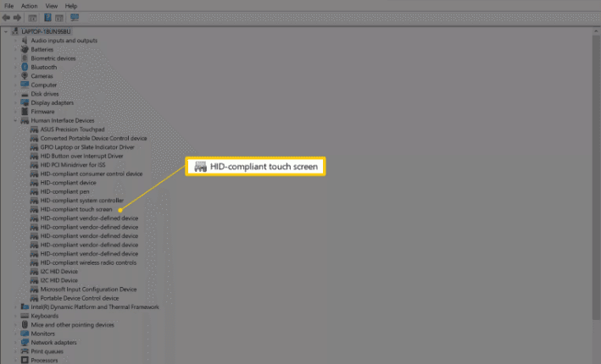Viewport: 601px width, 364px height.
Task: Select Microsoft Input Configuration Device
Action: 88,290
